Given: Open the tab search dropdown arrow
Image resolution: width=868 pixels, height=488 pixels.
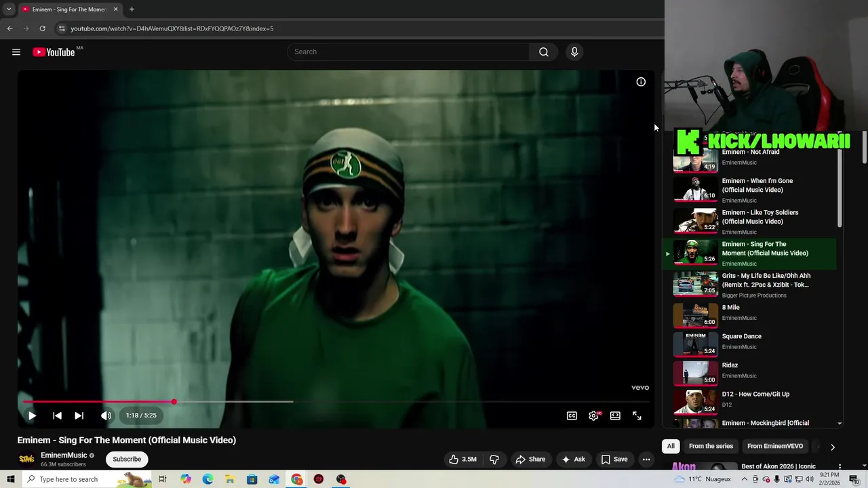Looking at the screenshot, I should 9,9.
